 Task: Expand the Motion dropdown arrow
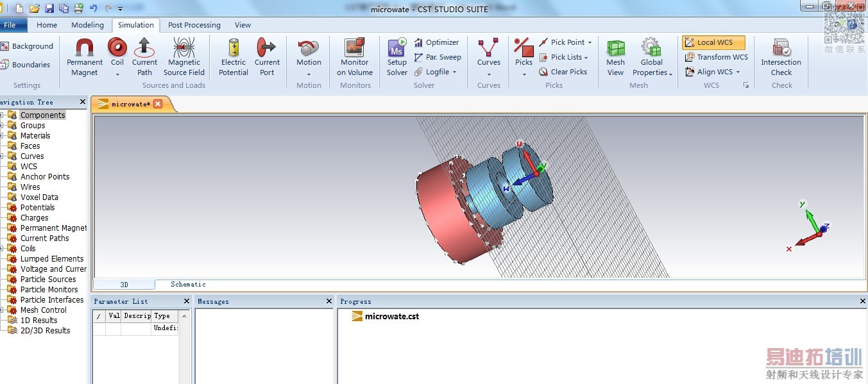309,74
